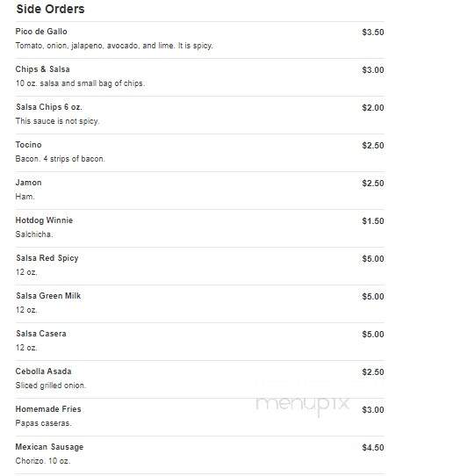This screenshot has height=476, width=460.
Task: Click the Pico de Gallo ingredients description
Action: tap(114, 46)
